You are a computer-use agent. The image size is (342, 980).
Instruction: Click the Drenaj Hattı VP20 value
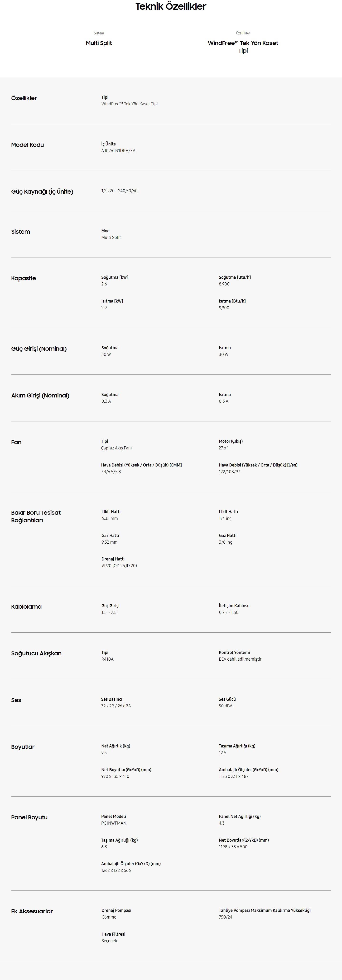pos(119,566)
